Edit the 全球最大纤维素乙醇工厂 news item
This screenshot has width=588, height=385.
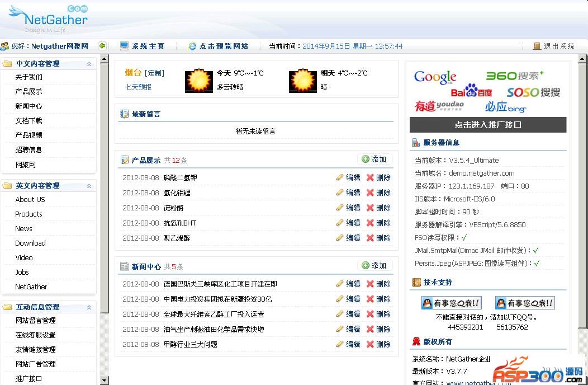(348, 314)
